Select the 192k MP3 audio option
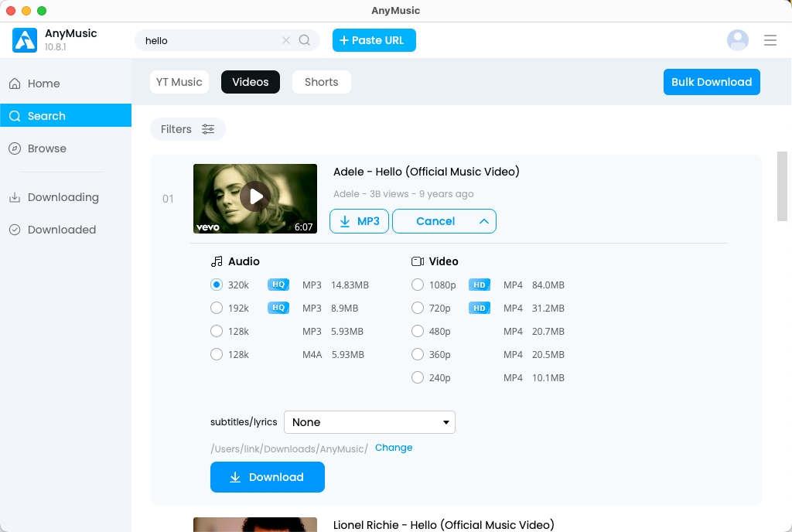 [x=217, y=308]
